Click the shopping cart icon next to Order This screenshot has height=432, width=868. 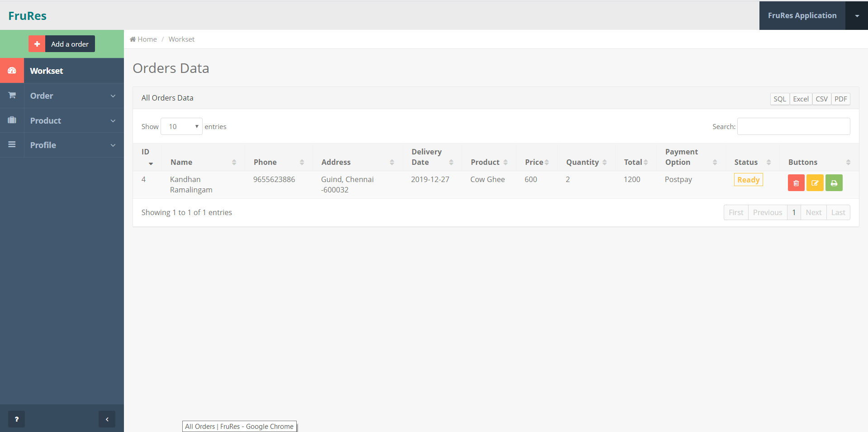click(12, 96)
